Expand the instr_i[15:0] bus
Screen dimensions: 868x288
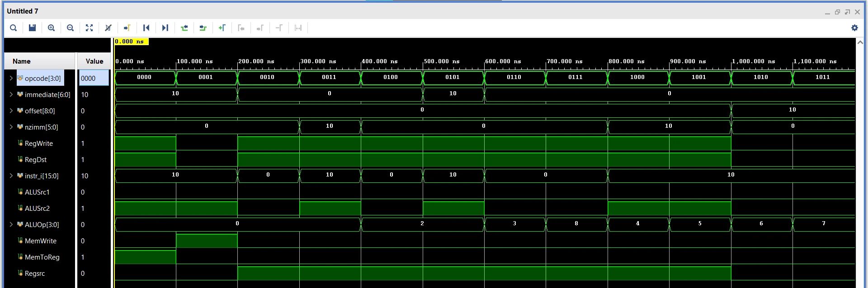[x=11, y=176]
